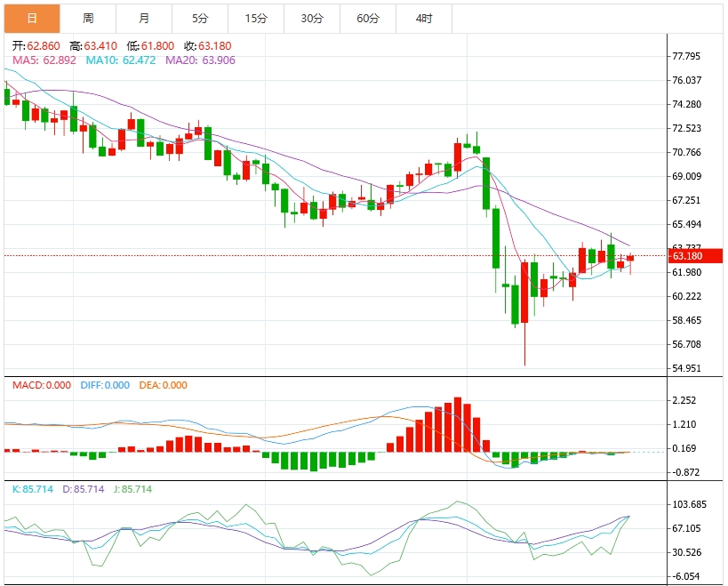Select the 15分 timeframe tab
This screenshot has width=728, height=586.
click(256, 18)
